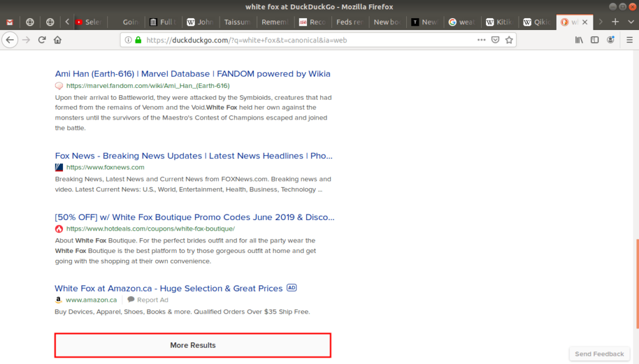Switch to second pinned globe tab
This screenshot has height=364, width=639.
[x=50, y=22]
